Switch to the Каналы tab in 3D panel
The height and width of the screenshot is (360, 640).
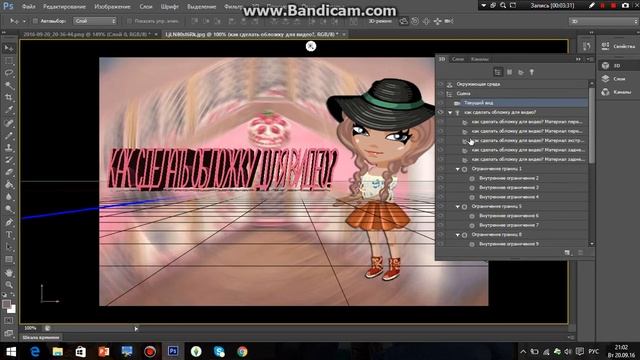pyautogui.click(x=479, y=59)
